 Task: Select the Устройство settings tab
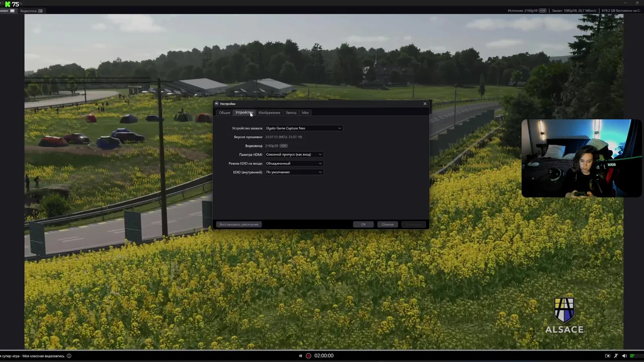tap(244, 113)
